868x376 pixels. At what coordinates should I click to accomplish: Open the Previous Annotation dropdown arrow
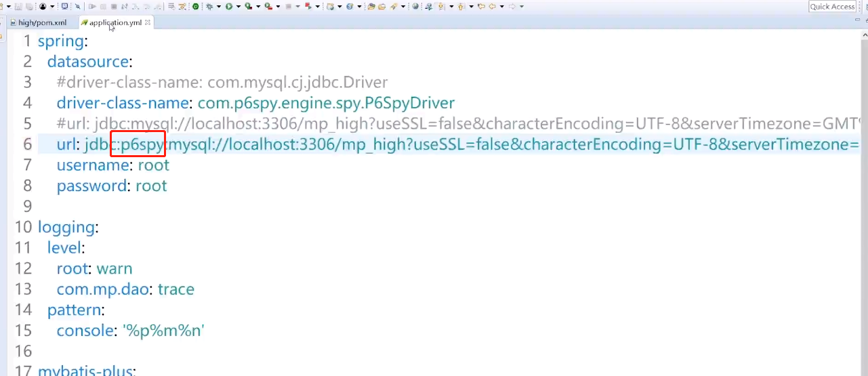click(471, 7)
